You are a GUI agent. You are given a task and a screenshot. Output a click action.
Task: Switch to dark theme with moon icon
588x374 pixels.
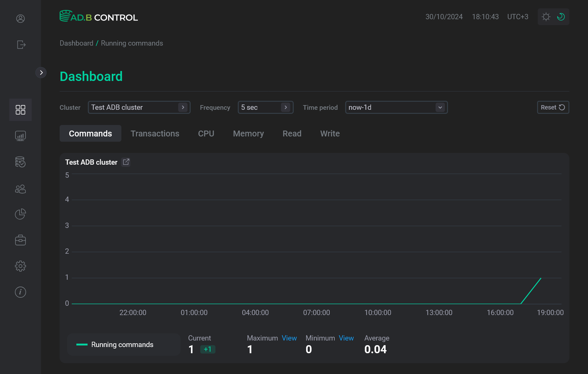(561, 17)
